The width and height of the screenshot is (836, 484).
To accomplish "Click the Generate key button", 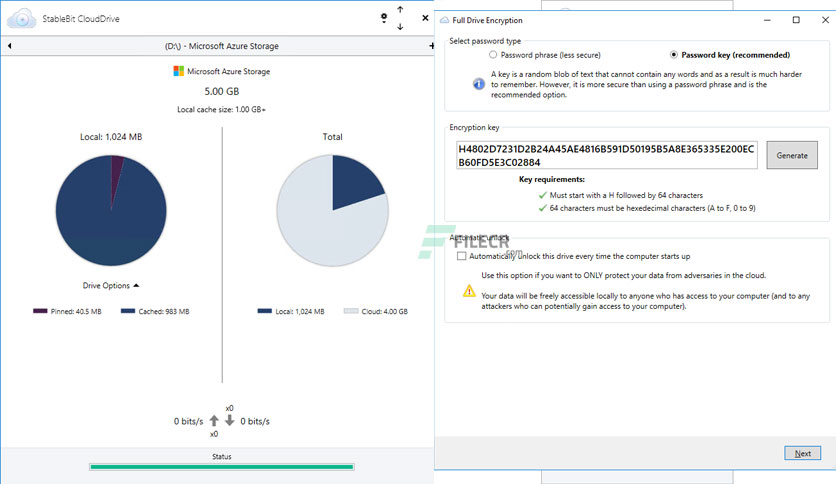I will point(792,155).
